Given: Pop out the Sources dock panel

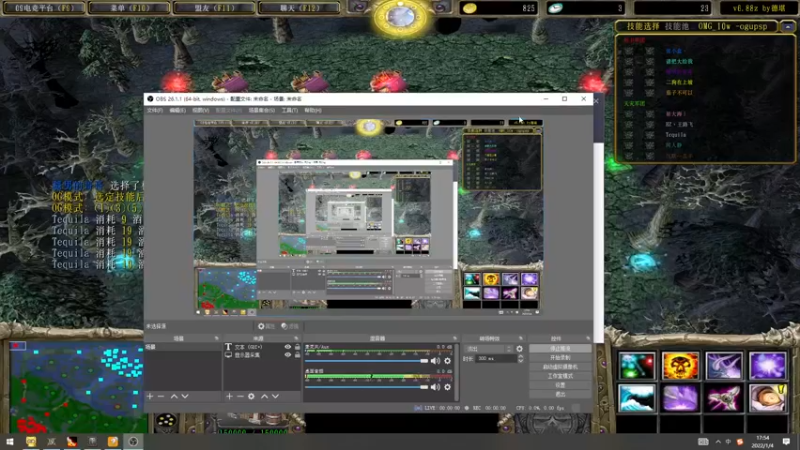Looking at the screenshot, I should click(x=296, y=338).
